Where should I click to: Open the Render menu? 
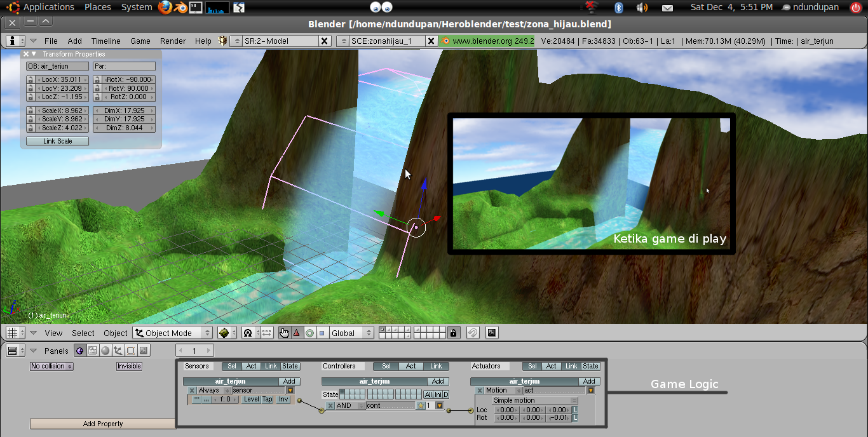173,41
